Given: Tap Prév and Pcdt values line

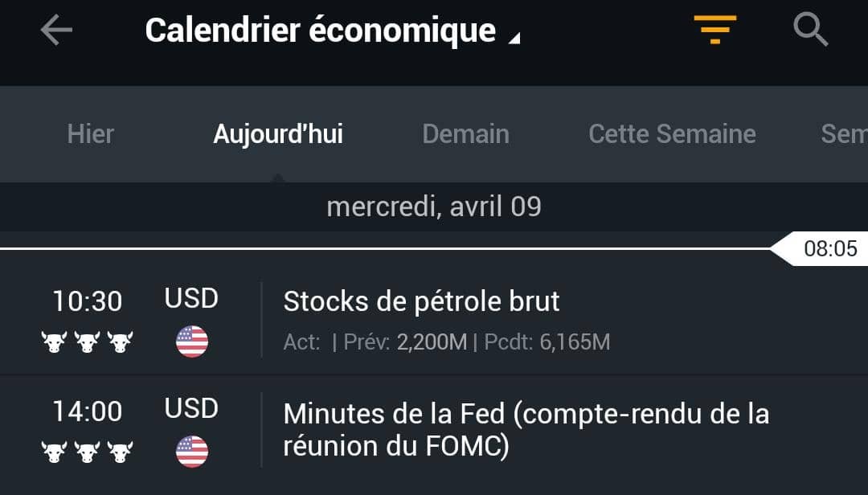Looking at the screenshot, I should (447, 342).
